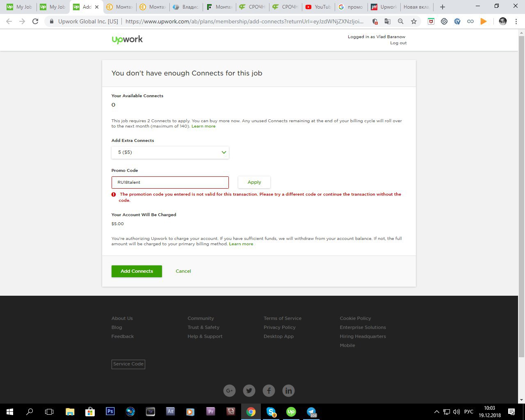Open the McAfee extension icon

point(431,21)
